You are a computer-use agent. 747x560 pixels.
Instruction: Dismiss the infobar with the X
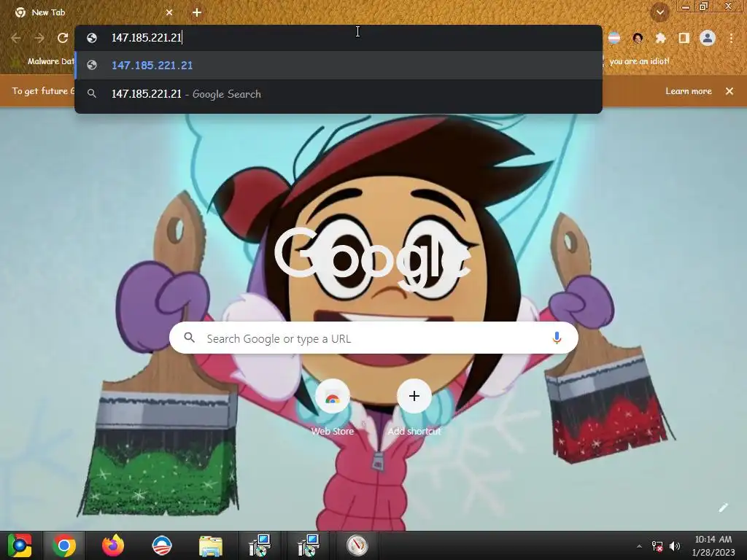click(729, 91)
